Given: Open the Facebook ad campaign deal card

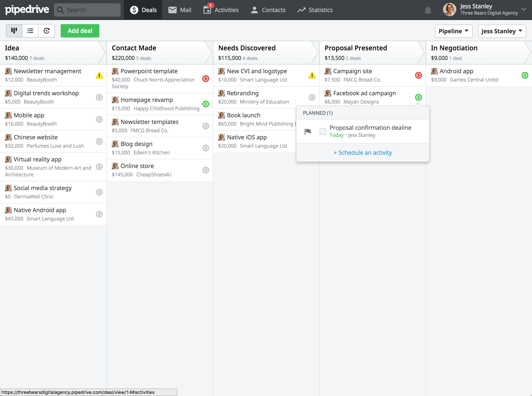Looking at the screenshot, I should click(364, 93).
